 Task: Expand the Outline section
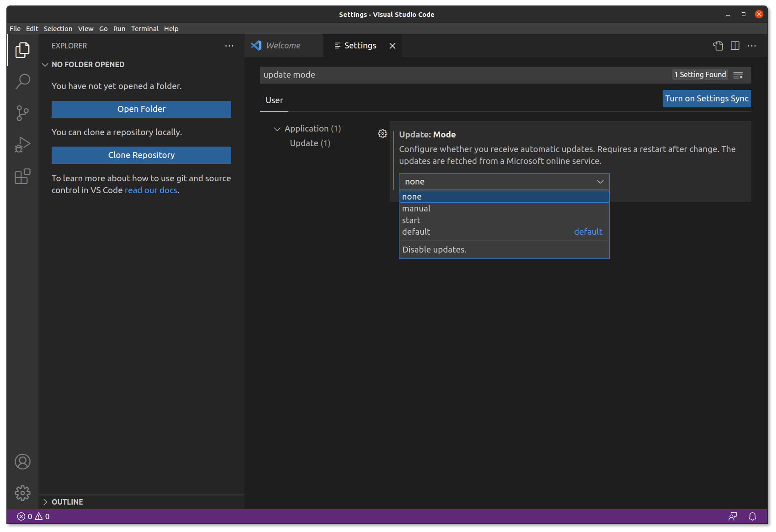pyautogui.click(x=45, y=502)
